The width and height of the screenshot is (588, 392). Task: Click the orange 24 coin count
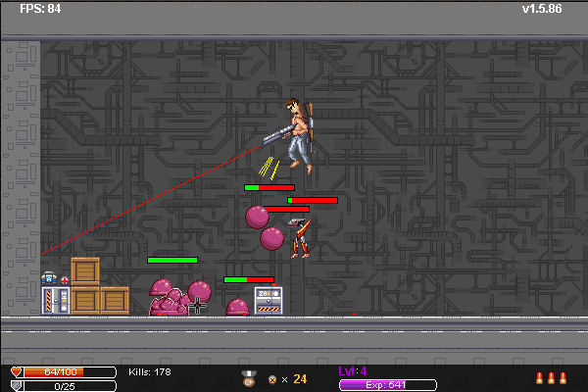click(x=300, y=379)
